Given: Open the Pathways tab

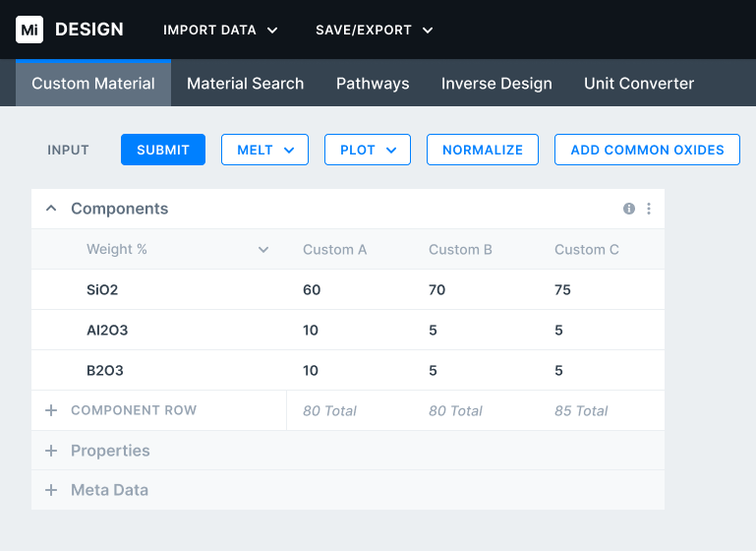Looking at the screenshot, I should click(x=373, y=84).
